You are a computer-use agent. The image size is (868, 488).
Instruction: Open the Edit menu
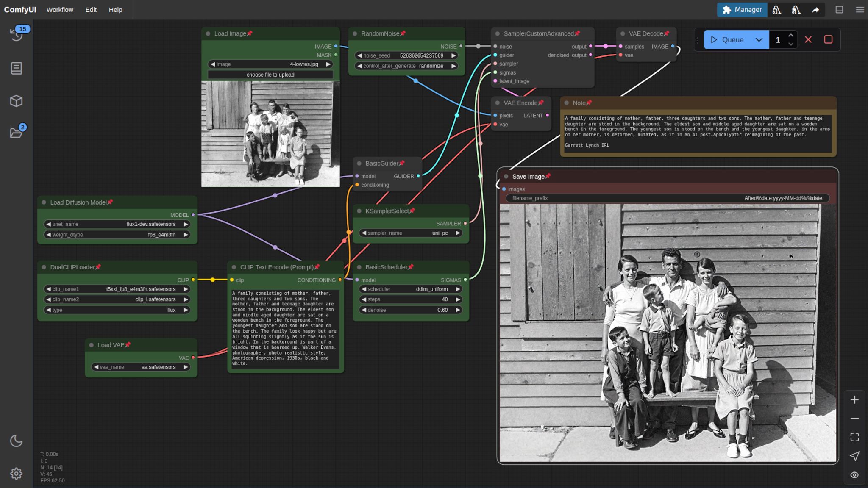[91, 9]
